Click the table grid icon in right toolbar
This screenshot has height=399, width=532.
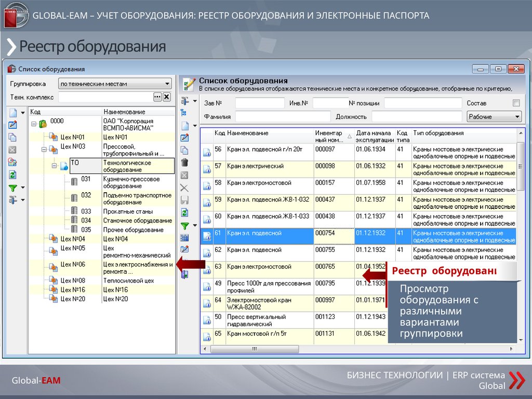tap(184, 238)
